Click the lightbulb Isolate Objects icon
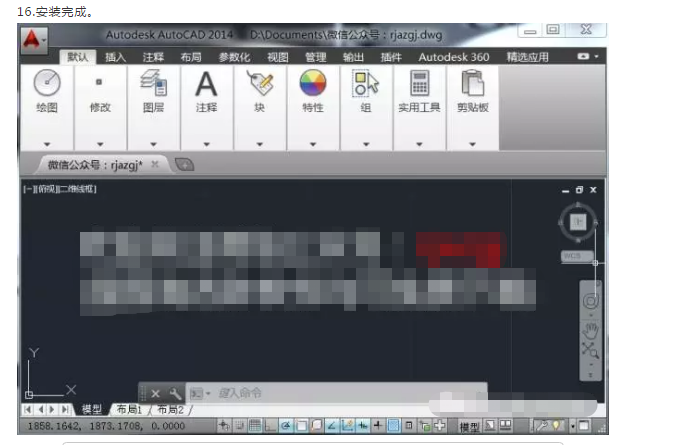689x445 pixels. tap(556, 425)
